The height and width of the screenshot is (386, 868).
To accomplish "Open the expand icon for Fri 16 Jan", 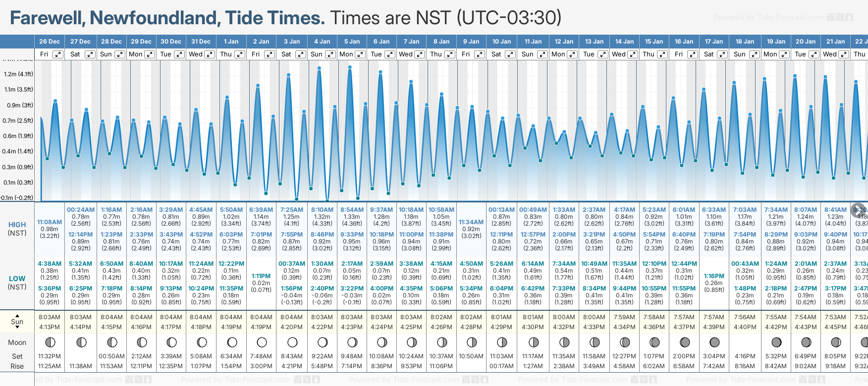I will tap(692, 54).
